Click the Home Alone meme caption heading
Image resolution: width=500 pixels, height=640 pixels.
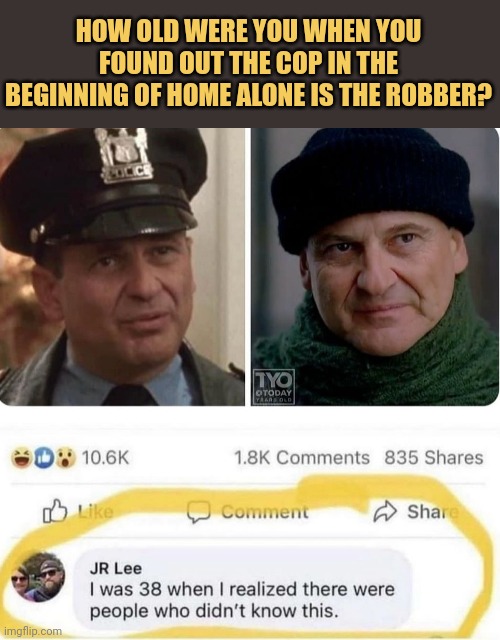coord(249,63)
